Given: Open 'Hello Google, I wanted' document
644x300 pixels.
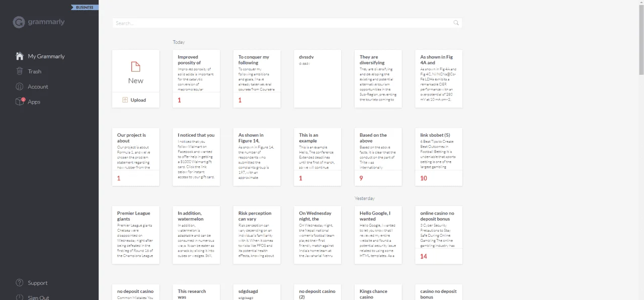Looking at the screenshot, I should (x=378, y=235).
